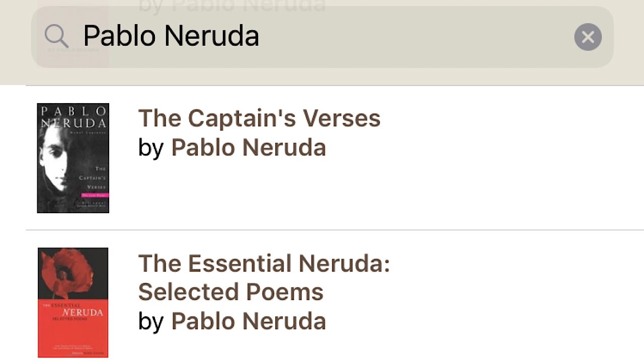644x362 pixels.
Task: Click inside the search input field
Action: 302,36
